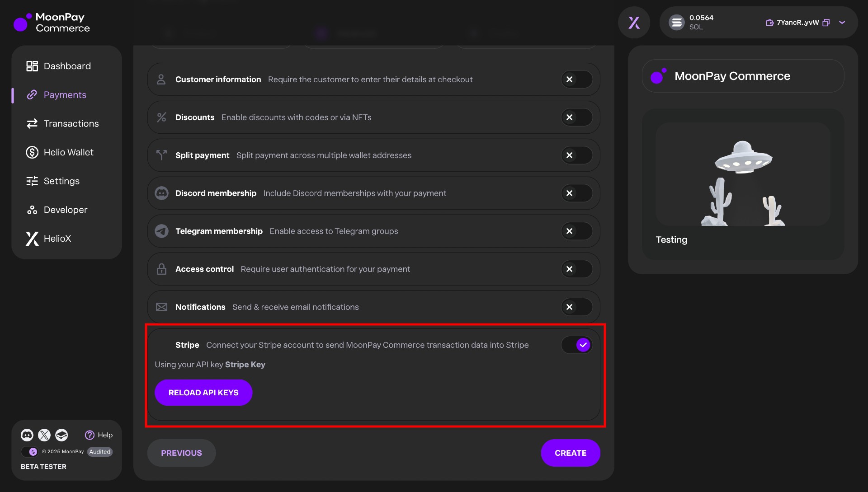Enable the Discounts toggle
Image resolution: width=868 pixels, height=492 pixels.
tap(576, 117)
